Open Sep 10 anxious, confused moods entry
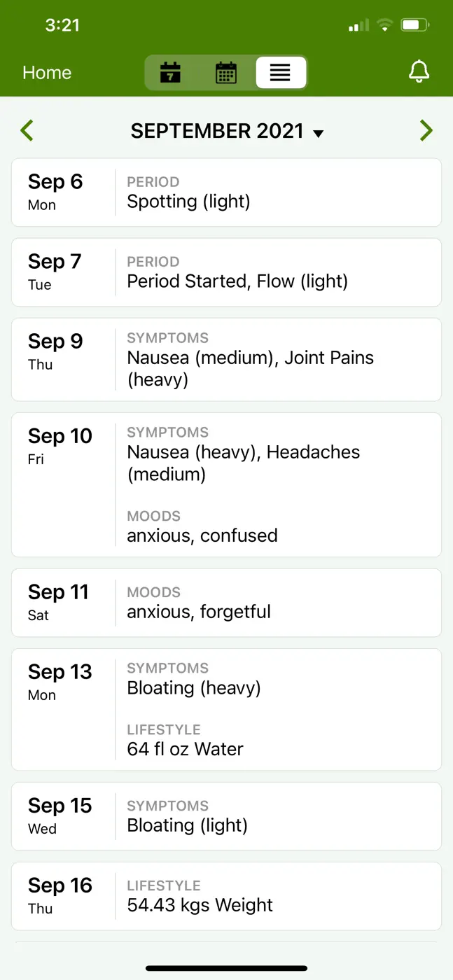Image resolution: width=453 pixels, height=980 pixels. [202, 535]
